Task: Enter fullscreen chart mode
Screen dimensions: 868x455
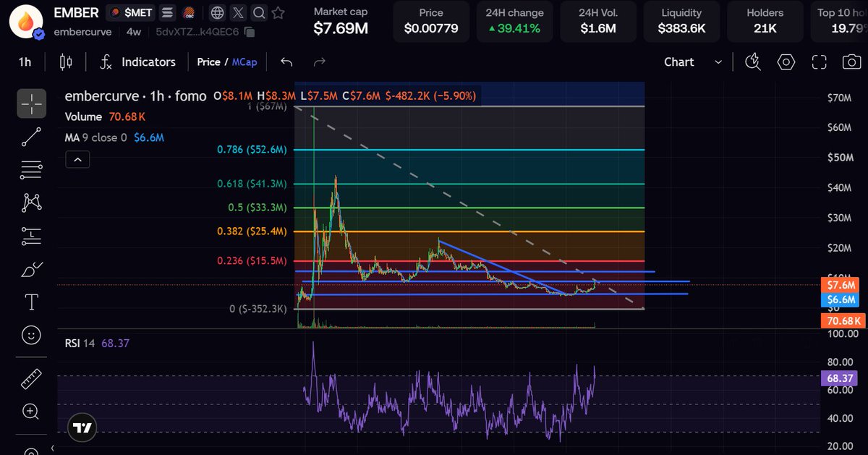Action: pos(819,62)
